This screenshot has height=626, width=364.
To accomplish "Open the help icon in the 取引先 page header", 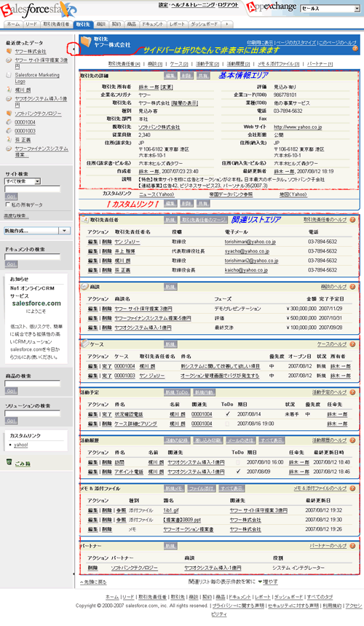I will (x=355, y=49).
